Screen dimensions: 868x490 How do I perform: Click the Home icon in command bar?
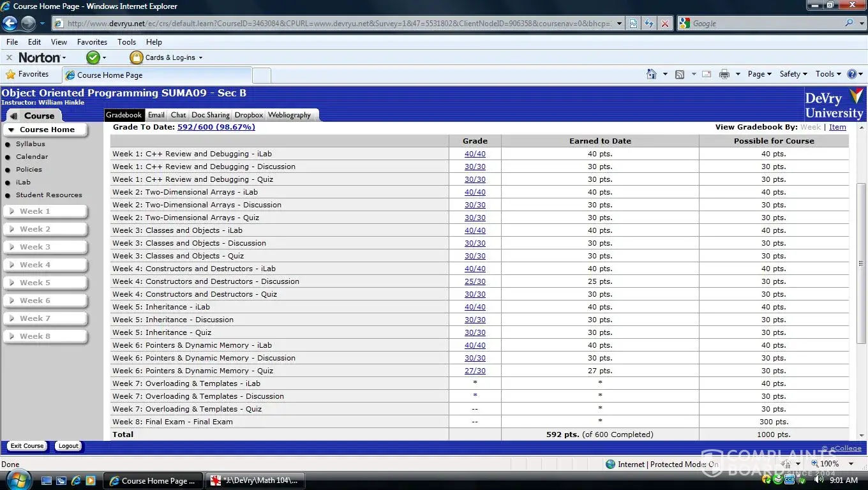[651, 74]
